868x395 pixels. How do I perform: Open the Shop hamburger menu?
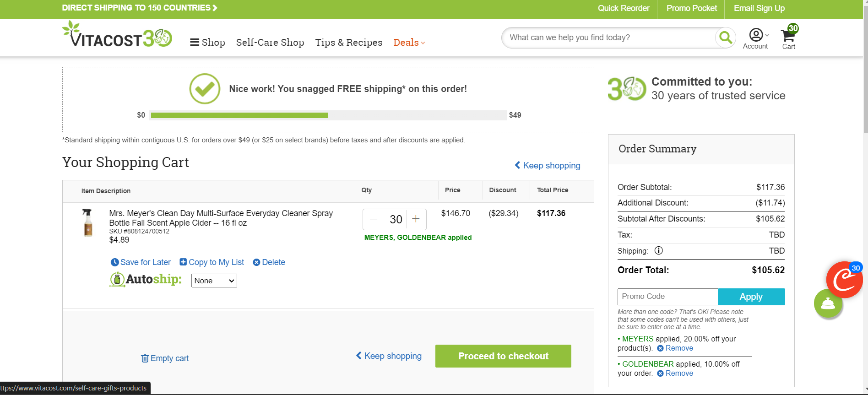pos(207,43)
